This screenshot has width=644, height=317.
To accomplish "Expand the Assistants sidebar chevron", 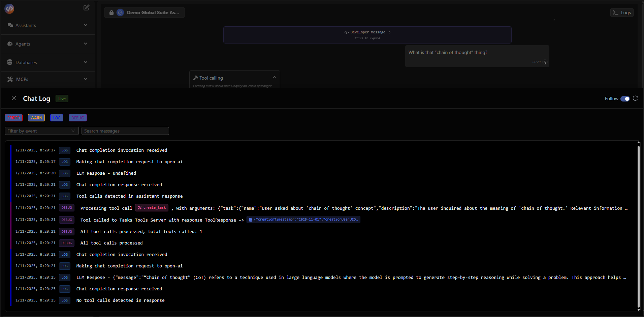I will tap(86, 25).
